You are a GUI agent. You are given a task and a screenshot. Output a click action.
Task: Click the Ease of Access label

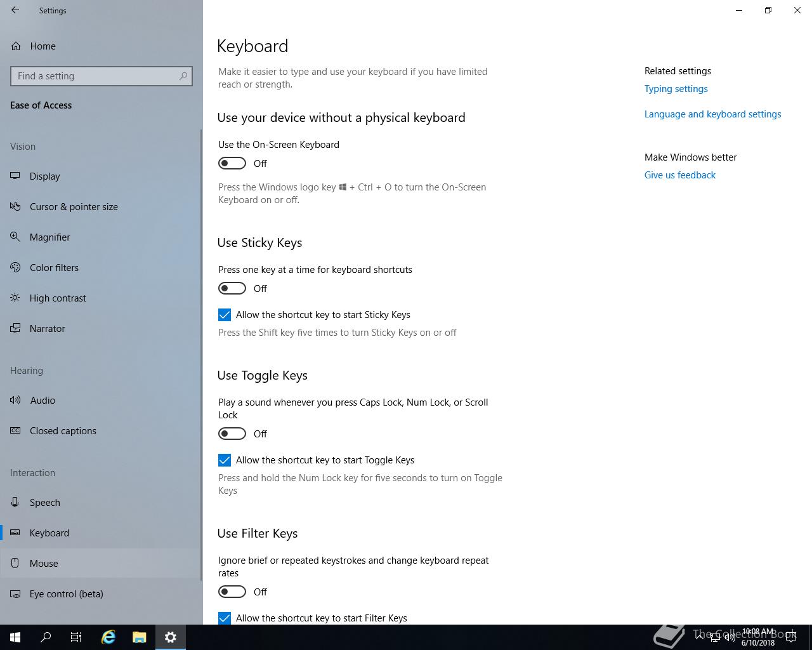(x=41, y=105)
